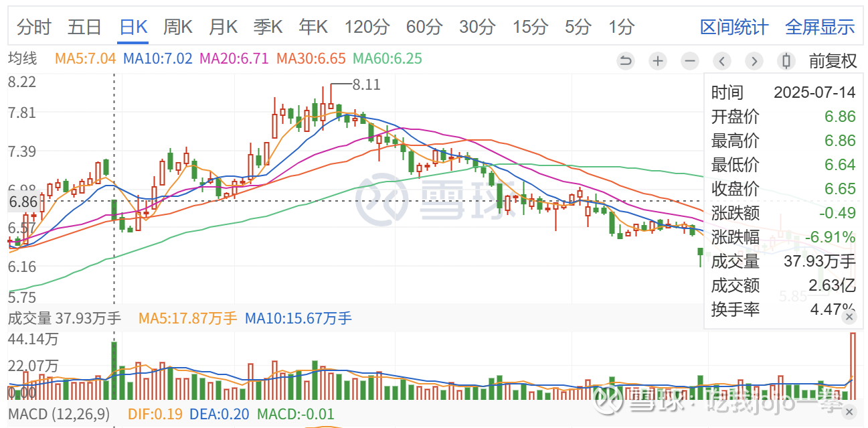The image size is (868, 428).
Task: Close the volume indicator panel
Action: (849, 317)
